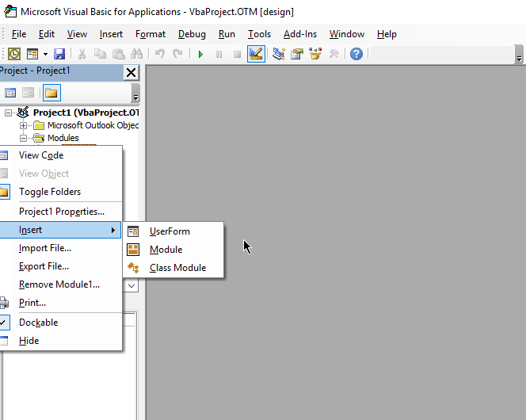Open the Run menu
This screenshot has height=420, width=526.
tap(227, 34)
